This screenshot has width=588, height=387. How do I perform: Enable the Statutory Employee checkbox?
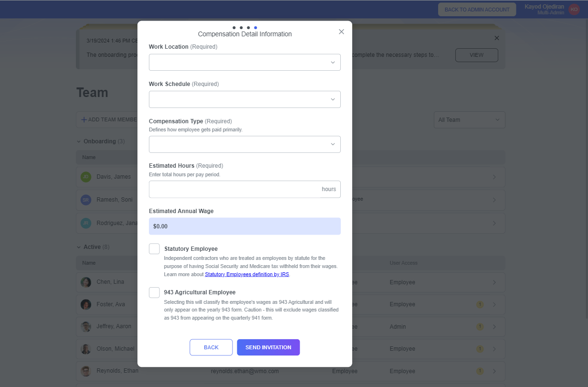click(154, 249)
